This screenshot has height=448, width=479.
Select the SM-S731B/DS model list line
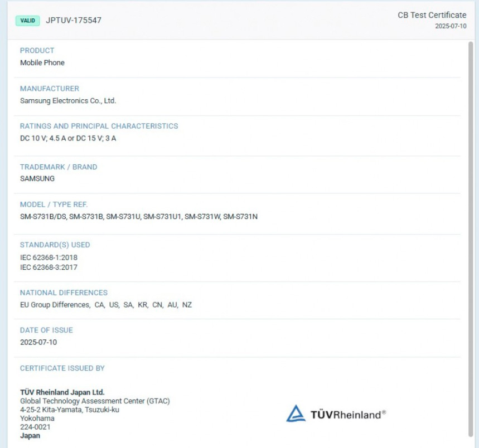tap(139, 217)
